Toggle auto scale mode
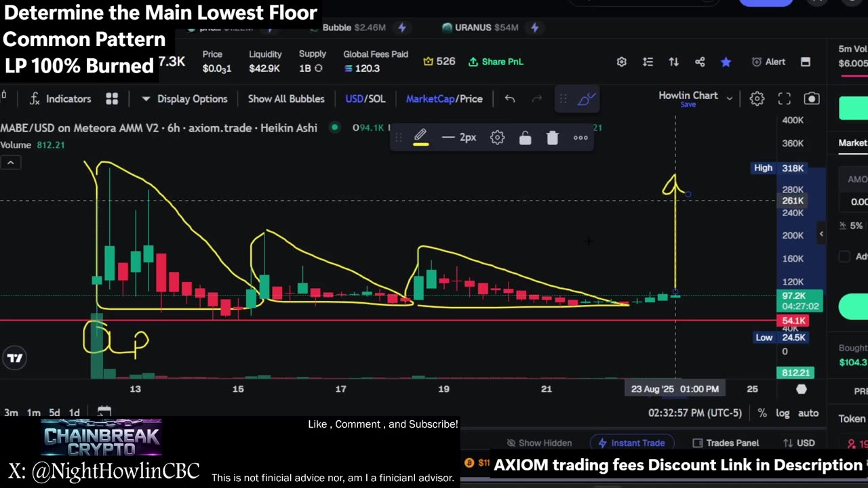 click(808, 413)
